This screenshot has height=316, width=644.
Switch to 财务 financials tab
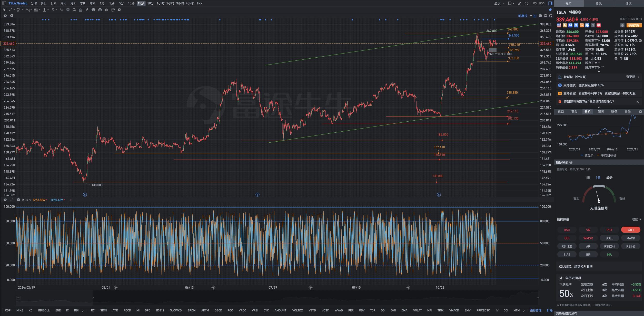(x=614, y=112)
